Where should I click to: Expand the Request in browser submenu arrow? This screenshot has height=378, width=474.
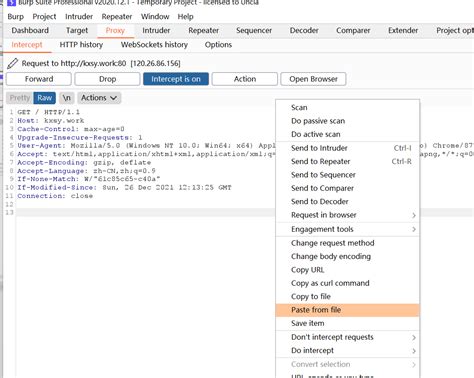point(414,215)
